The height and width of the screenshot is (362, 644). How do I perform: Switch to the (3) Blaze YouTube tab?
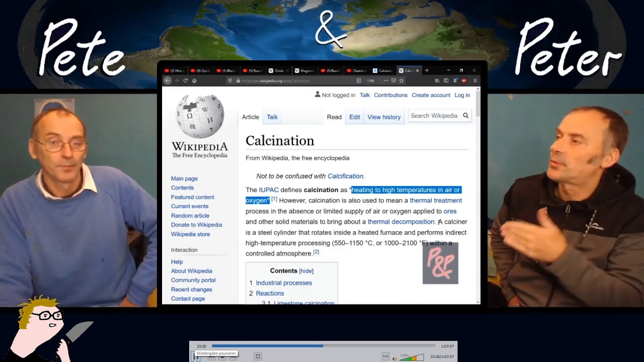[x=226, y=70]
